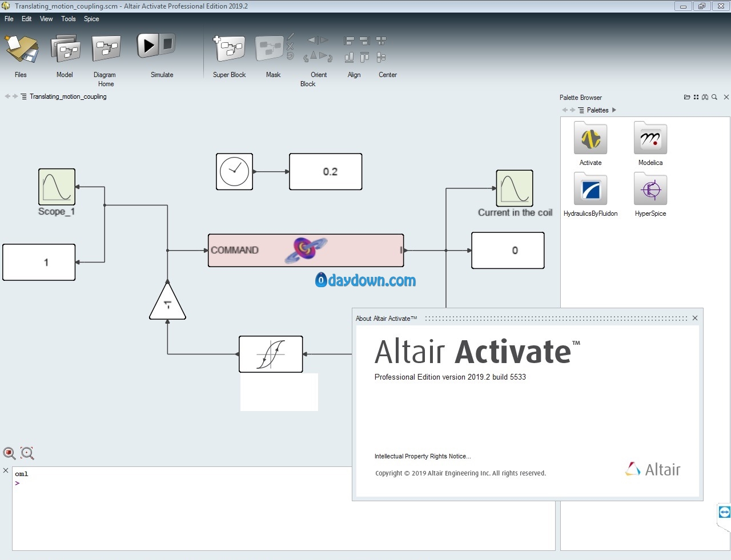Image resolution: width=731 pixels, height=560 pixels.
Task: Go forward in Palette Browser history
Action: (x=572, y=110)
